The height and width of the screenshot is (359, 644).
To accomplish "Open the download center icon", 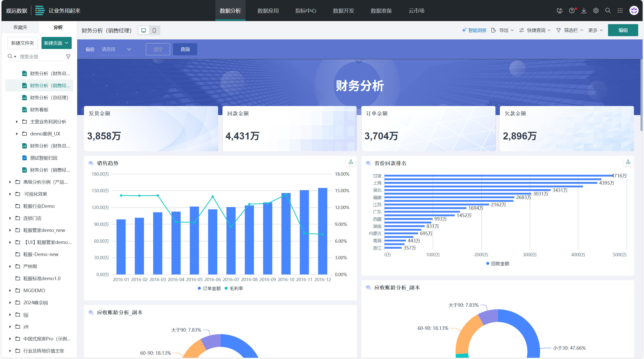I will [x=584, y=11].
